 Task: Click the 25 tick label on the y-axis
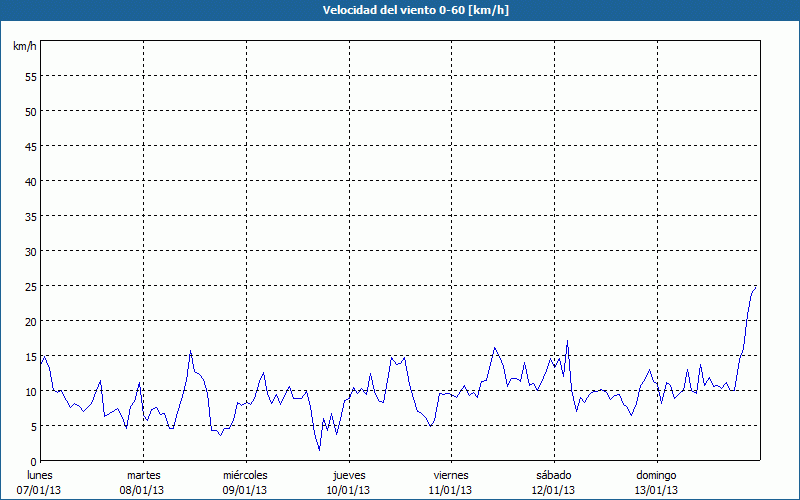click(x=30, y=286)
